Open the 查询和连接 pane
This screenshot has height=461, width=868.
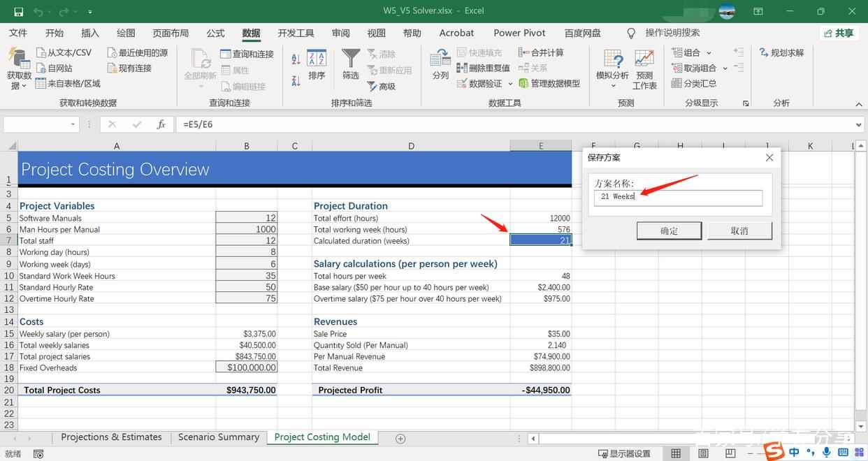[x=247, y=54]
